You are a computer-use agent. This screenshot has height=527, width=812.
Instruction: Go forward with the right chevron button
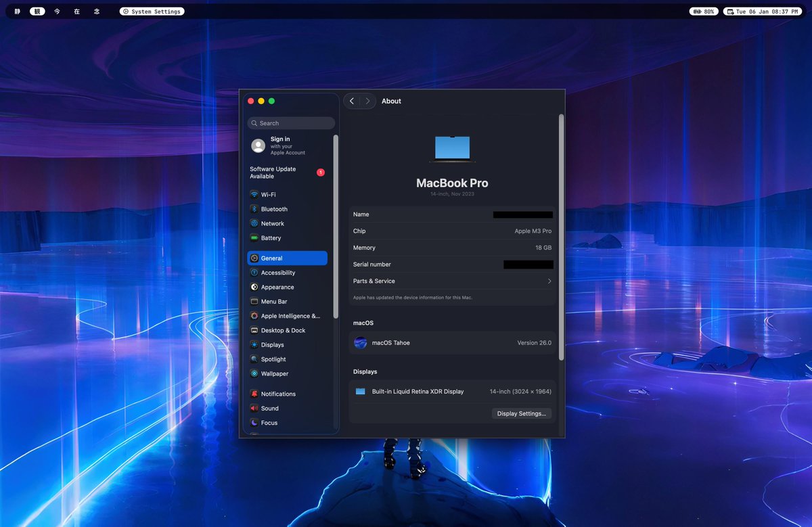(367, 101)
